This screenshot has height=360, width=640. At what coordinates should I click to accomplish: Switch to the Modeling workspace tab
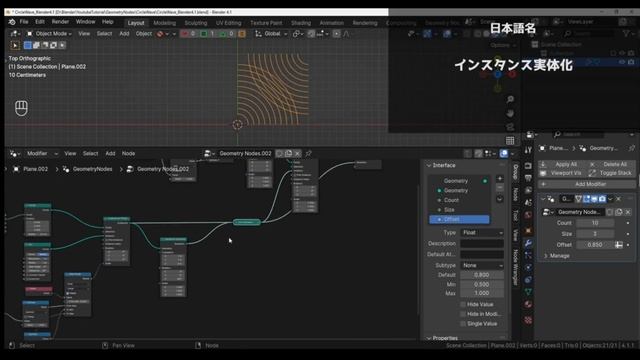pyautogui.click(x=164, y=23)
